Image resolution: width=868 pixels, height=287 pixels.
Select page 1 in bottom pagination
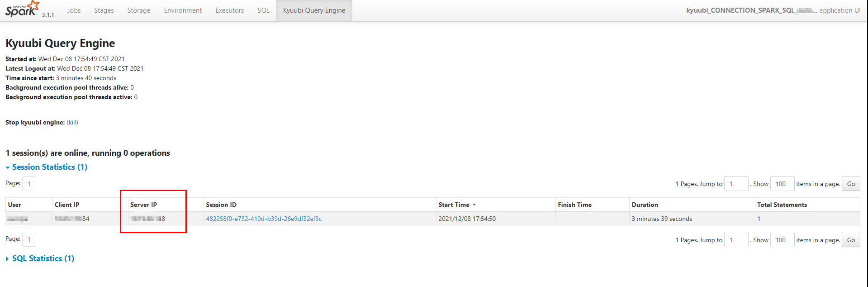29,239
